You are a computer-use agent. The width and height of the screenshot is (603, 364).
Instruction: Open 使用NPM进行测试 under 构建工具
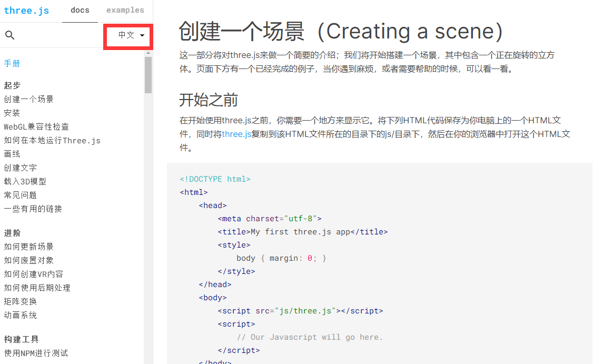[36, 353]
